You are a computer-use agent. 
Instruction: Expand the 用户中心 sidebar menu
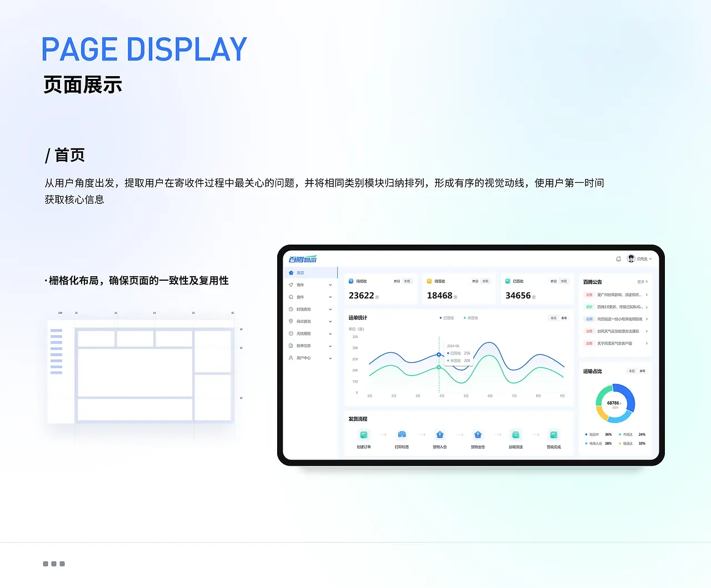[x=310, y=358]
